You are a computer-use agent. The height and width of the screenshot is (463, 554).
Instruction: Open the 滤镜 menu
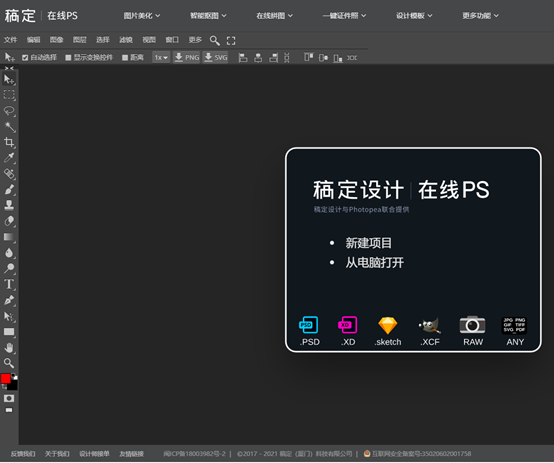(126, 40)
